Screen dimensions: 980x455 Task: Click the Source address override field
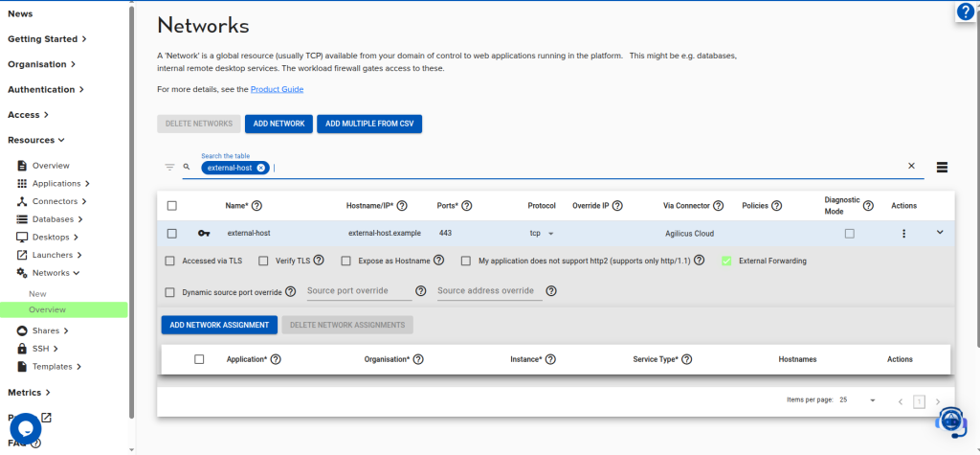click(489, 291)
